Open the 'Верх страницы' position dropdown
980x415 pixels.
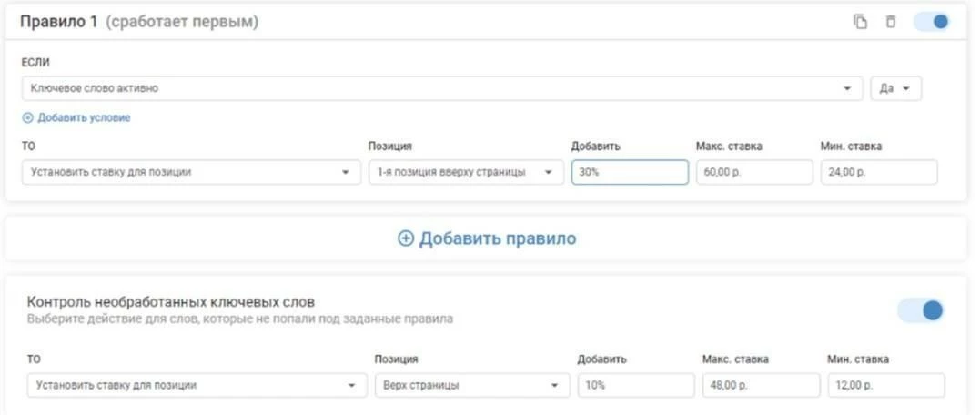coord(472,386)
